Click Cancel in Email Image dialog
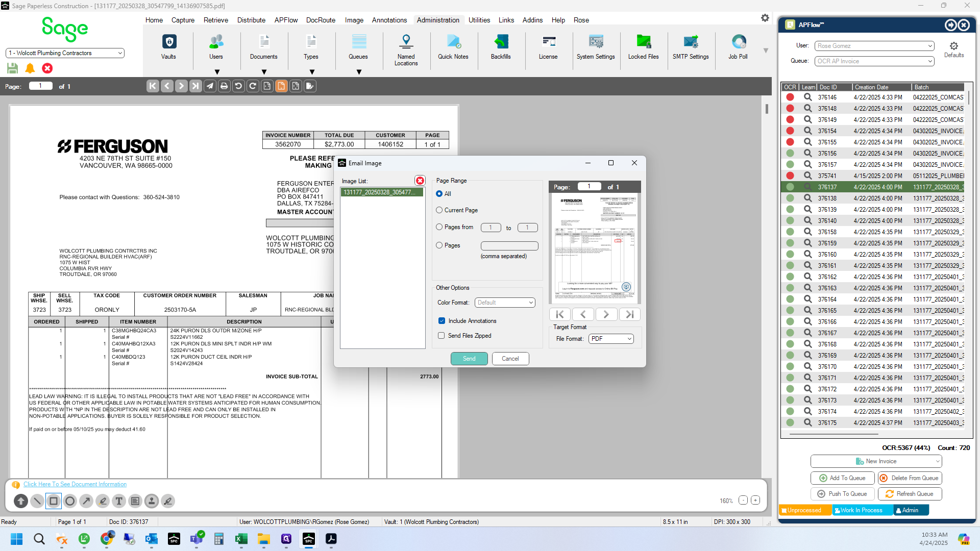 [510, 359]
